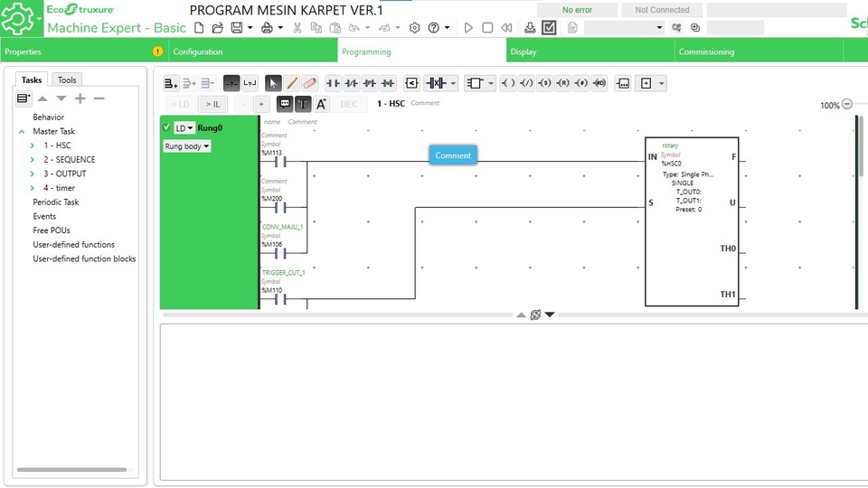This screenshot has height=488, width=868.
Task: Toggle the symbol display T button
Action: 303,104
